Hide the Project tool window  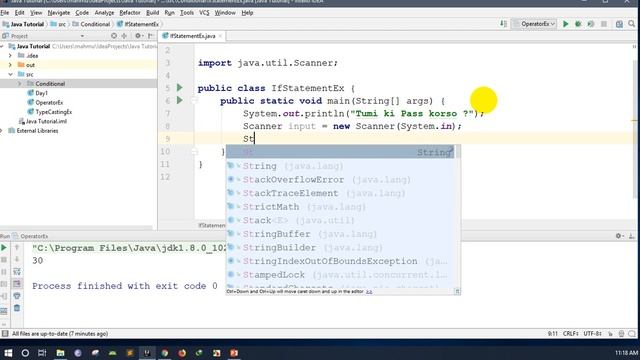(x=151, y=36)
